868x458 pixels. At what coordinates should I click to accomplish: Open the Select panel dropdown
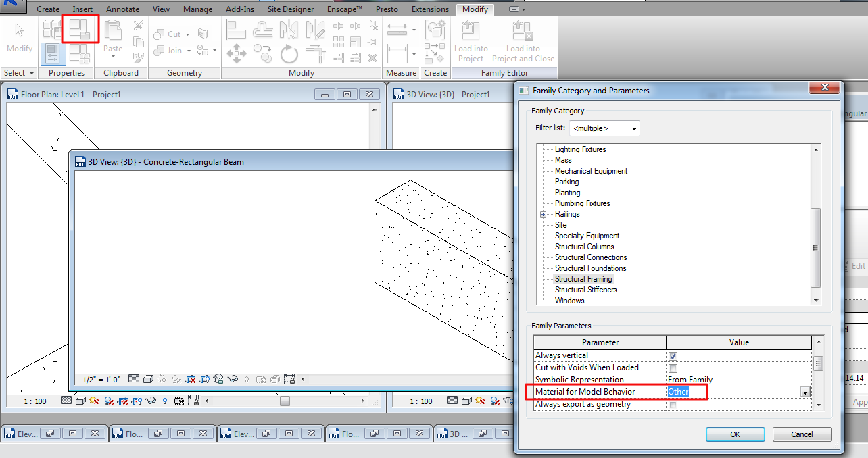tap(19, 72)
